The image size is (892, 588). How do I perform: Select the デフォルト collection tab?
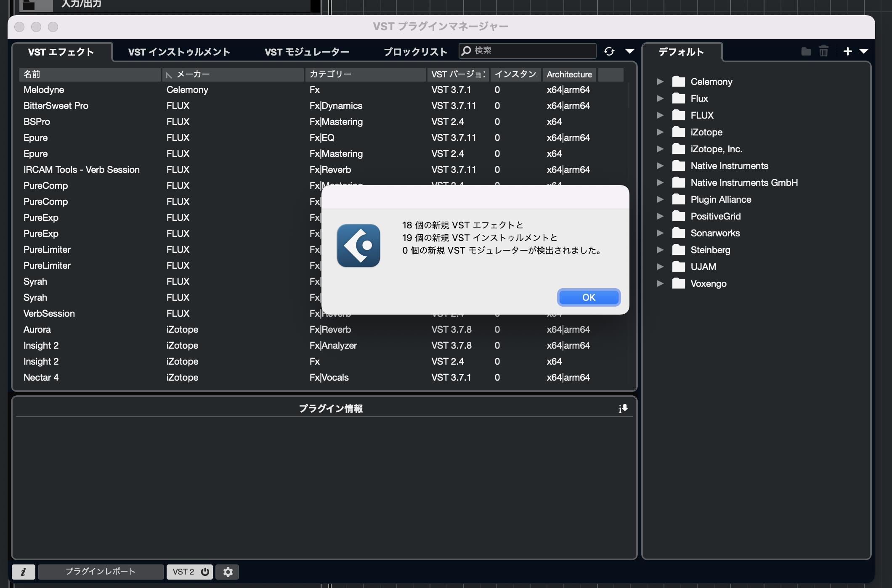click(x=682, y=52)
